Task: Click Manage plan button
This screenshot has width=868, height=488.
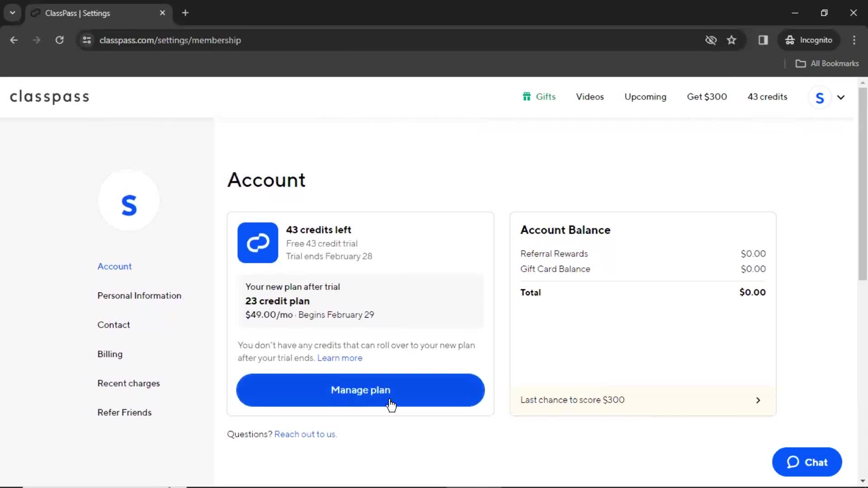Action: tap(361, 389)
